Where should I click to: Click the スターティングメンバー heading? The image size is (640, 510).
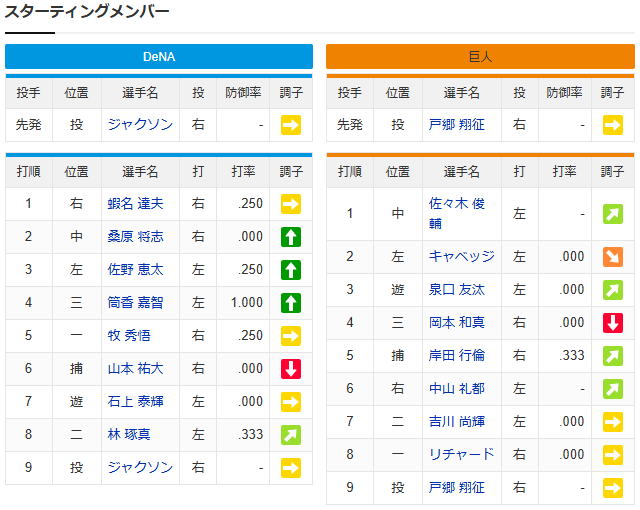(87, 11)
